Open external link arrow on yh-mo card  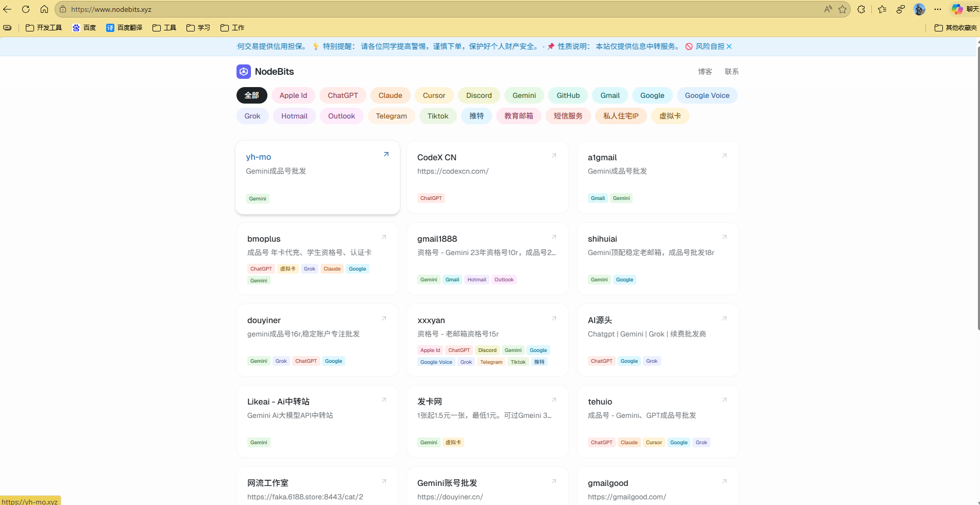click(386, 155)
